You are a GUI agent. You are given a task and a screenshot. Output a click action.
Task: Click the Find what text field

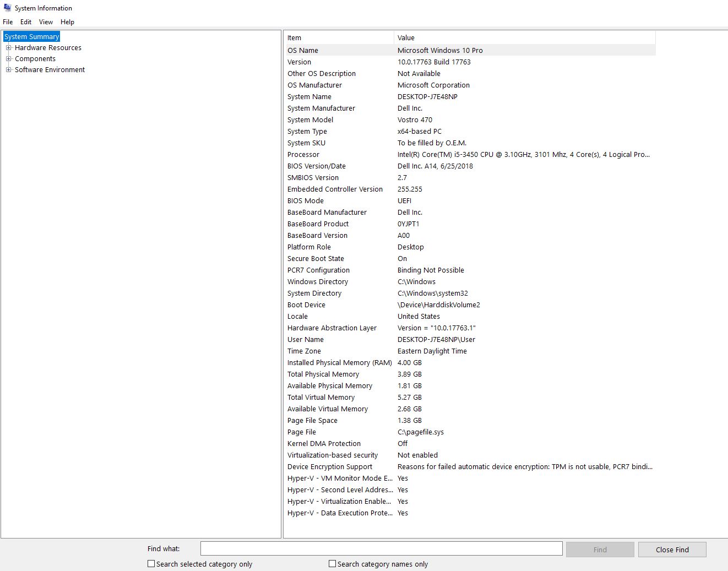381,548
